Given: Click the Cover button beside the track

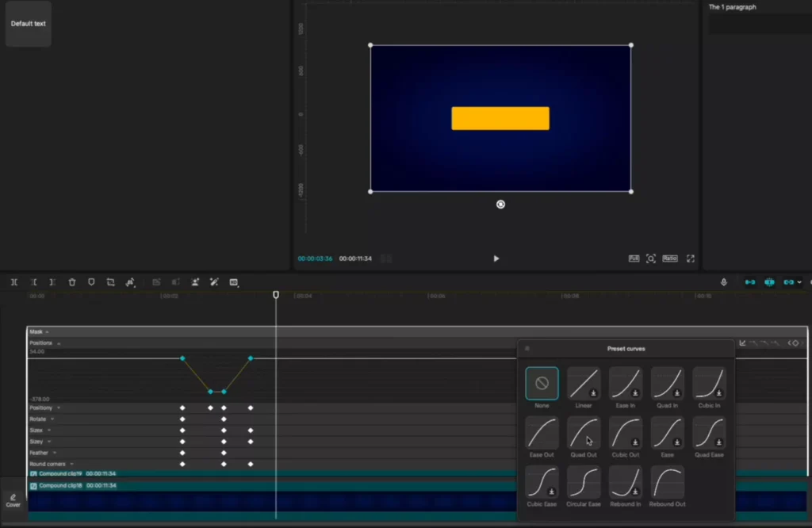Looking at the screenshot, I should click(x=13, y=500).
